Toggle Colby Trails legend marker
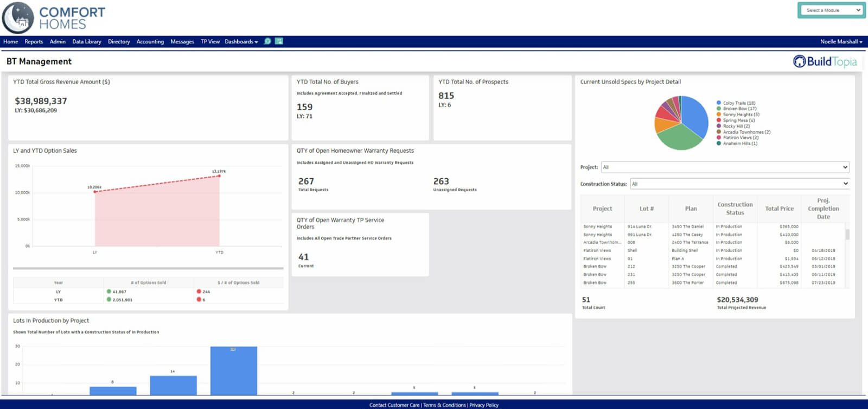This screenshot has height=409, width=868. [x=719, y=103]
